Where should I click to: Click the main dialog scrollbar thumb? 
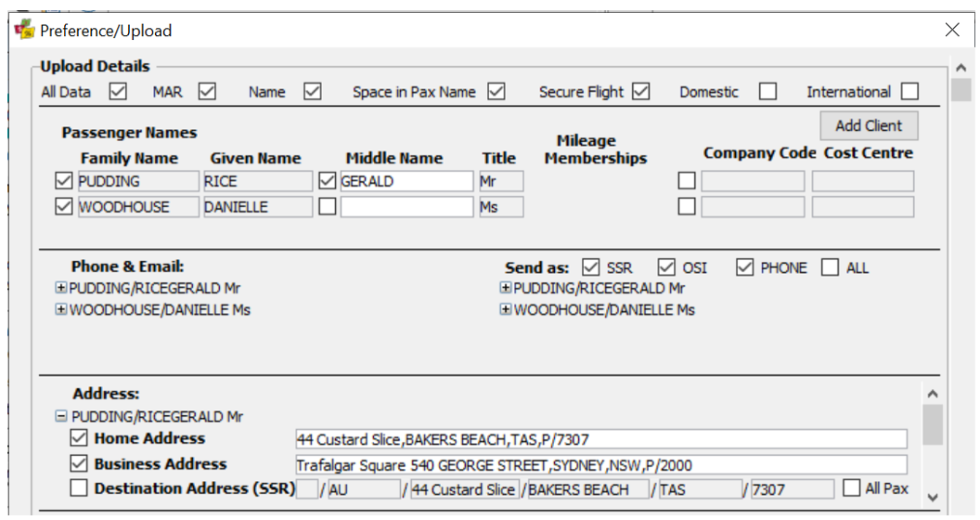coord(961,89)
